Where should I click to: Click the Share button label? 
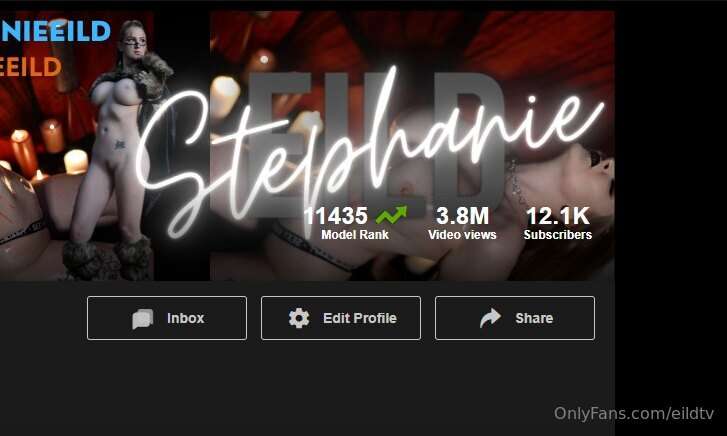tap(534, 318)
